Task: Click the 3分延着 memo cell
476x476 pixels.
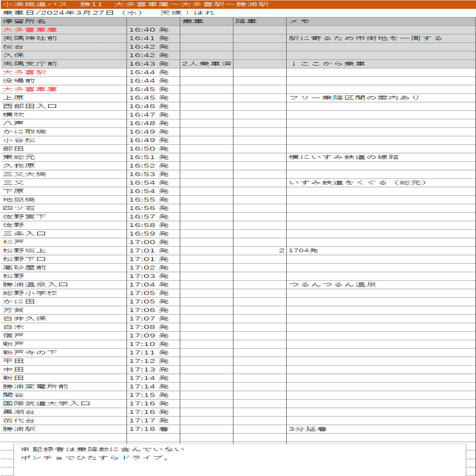Action: 381,429
